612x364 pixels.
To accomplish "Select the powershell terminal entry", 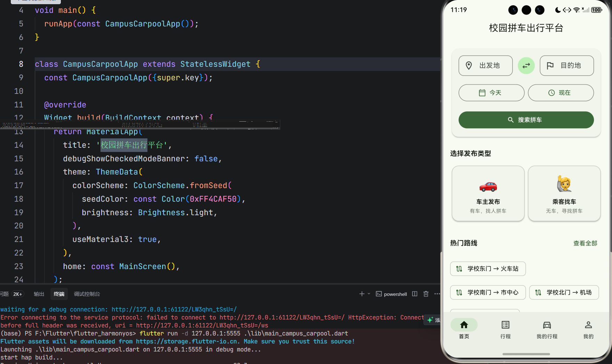I will [x=392, y=294].
